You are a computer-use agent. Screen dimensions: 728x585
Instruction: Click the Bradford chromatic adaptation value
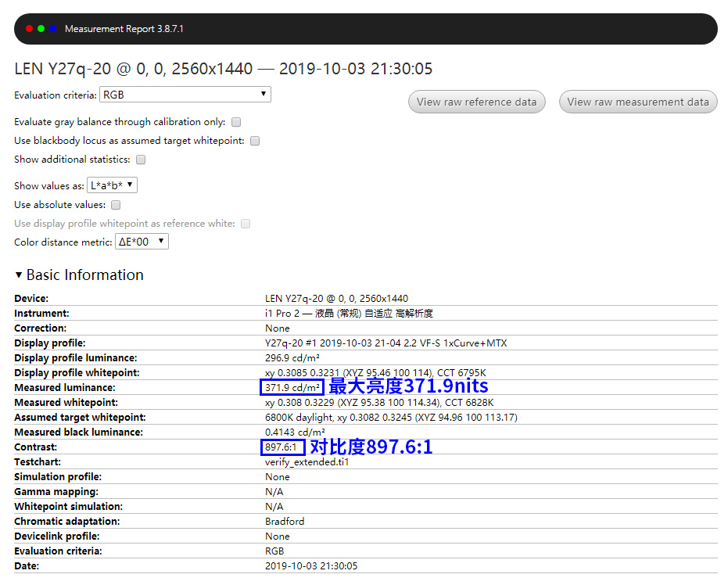click(x=285, y=521)
